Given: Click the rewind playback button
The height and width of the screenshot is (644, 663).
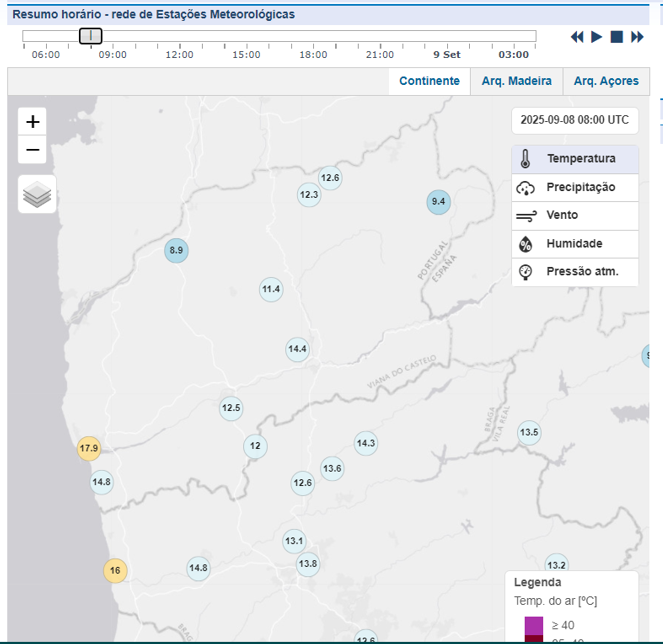Looking at the screenshot, I should click(577, 37).
